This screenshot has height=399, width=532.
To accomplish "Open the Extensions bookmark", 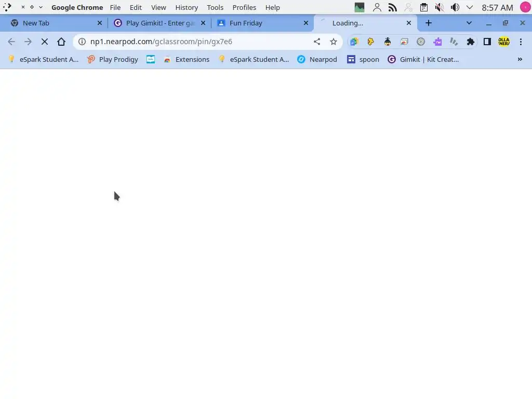I will [187, 59].
